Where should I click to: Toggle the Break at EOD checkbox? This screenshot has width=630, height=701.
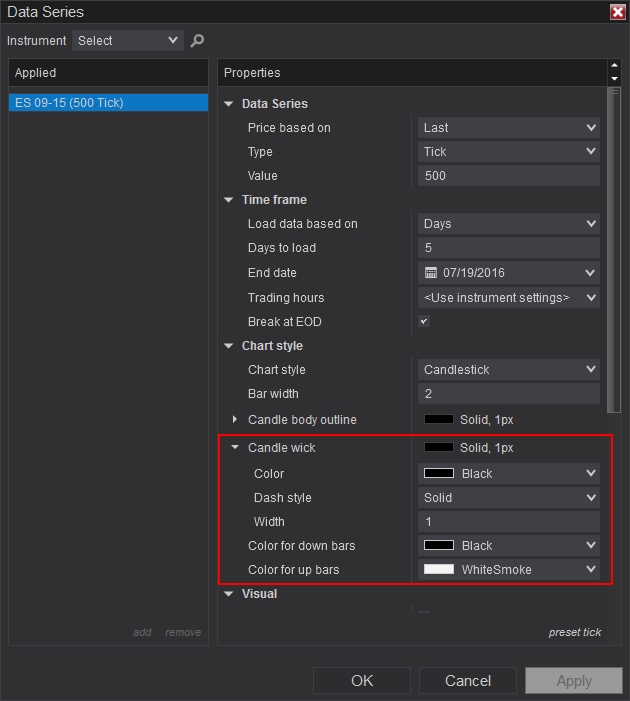(424, 321)
